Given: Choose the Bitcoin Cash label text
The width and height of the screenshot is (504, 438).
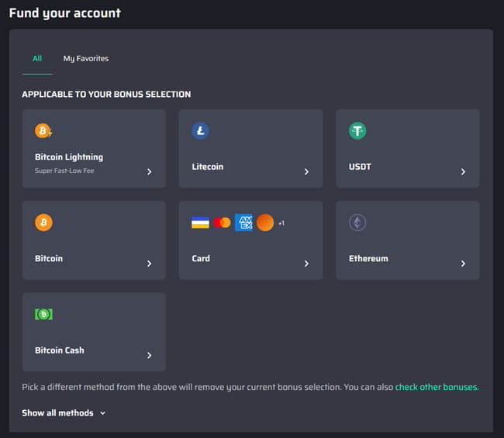Looking at the screenshot, I should pyautogui.click(x=60, y=350).
